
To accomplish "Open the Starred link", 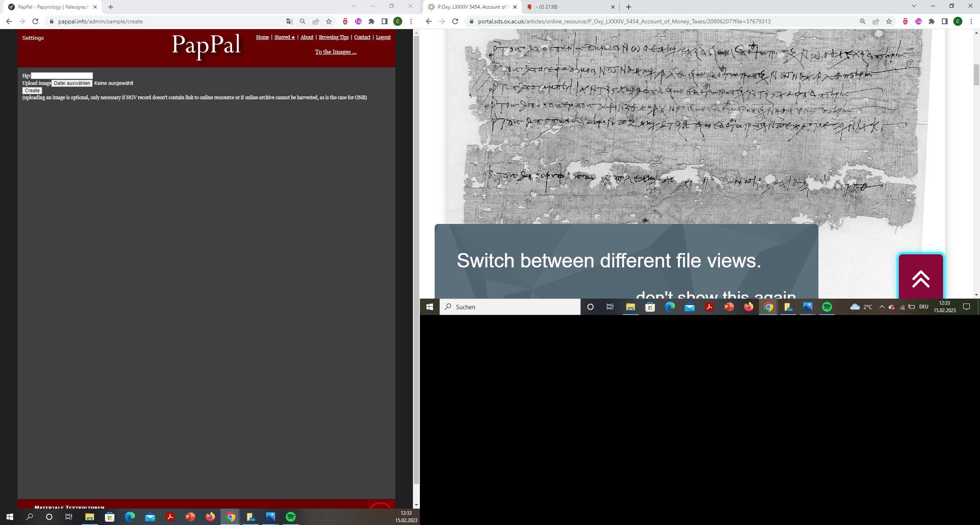I will click(285, 37).
